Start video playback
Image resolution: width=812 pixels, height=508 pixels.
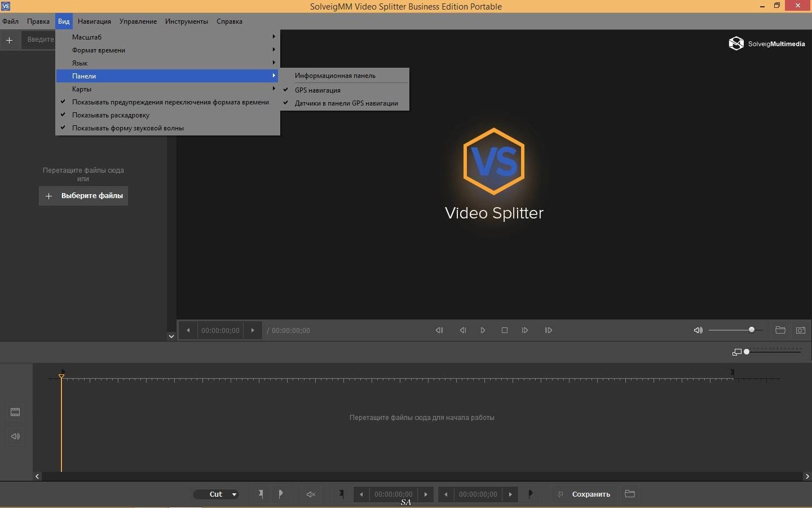(x=483, y=330)
